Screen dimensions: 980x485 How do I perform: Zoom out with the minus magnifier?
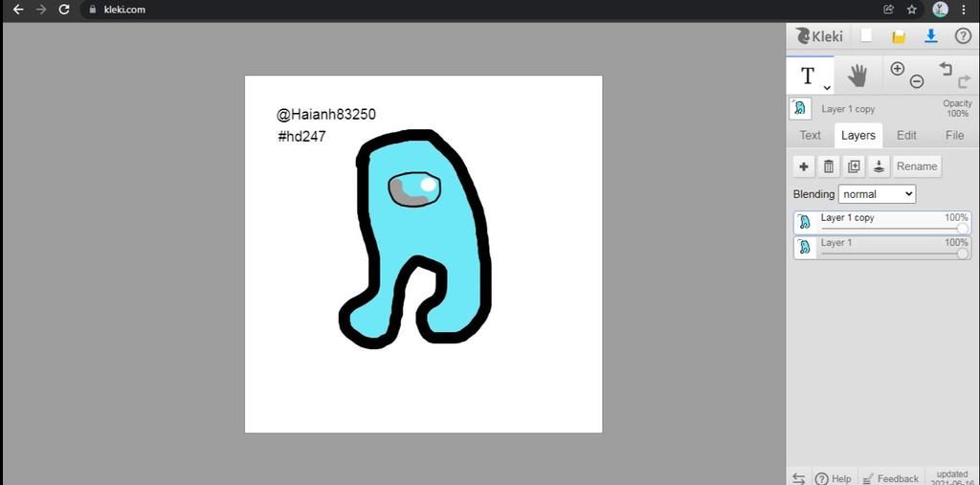point(917,81)
